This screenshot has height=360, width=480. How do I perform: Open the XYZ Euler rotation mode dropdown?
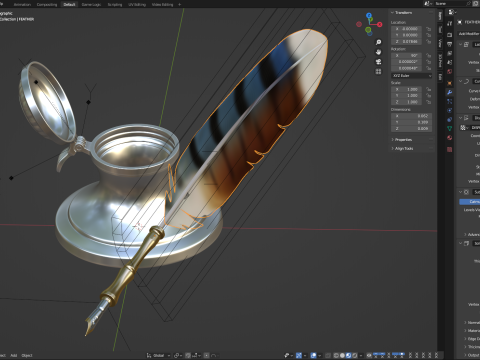(x=412, y=76)
